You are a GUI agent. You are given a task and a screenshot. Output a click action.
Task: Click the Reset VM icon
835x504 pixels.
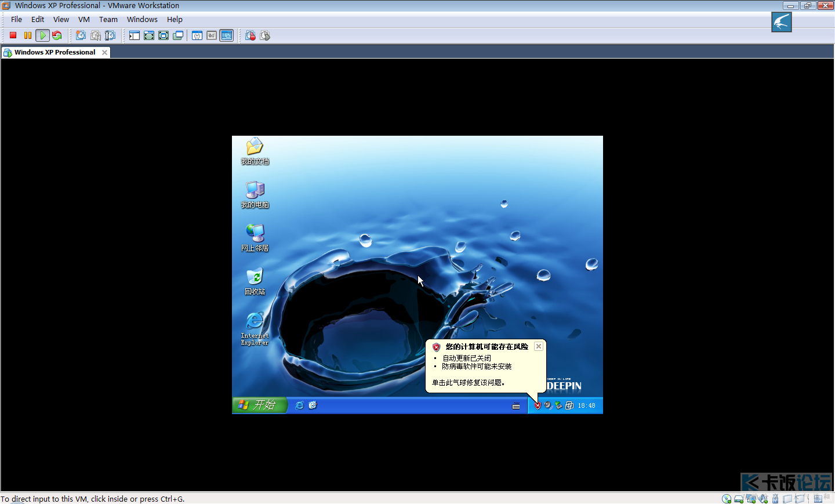tap(57, 35)
